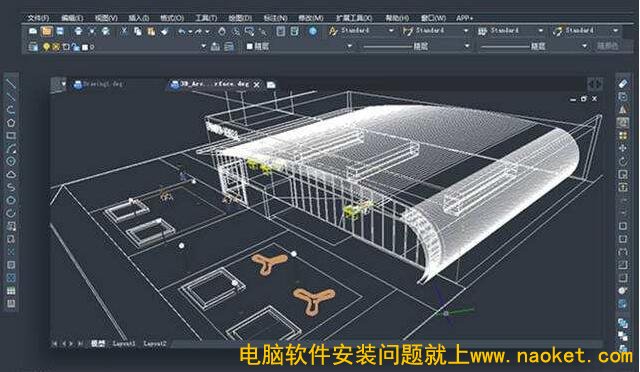Click the first layout tab navigation arrow
Image resolution: width=640 pixels, height=372 pixels.
pyautogui.click(x=55, y=344)
